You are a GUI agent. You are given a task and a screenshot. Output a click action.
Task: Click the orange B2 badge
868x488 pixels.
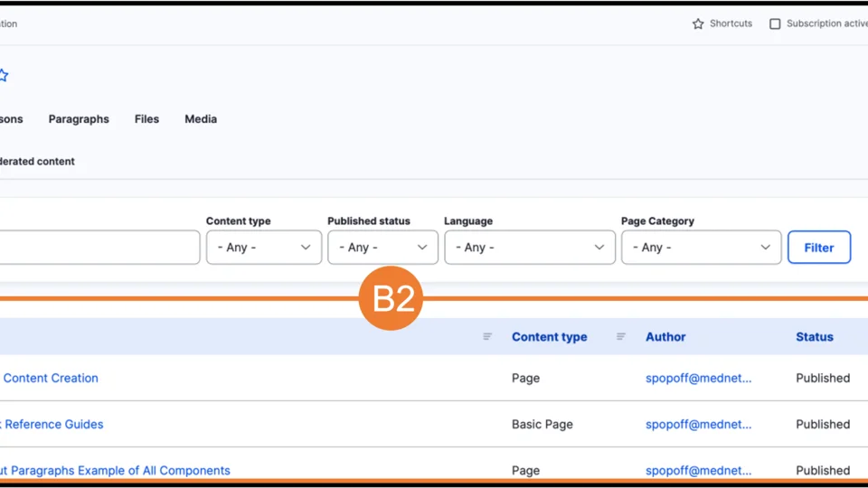tap(391, 298)
